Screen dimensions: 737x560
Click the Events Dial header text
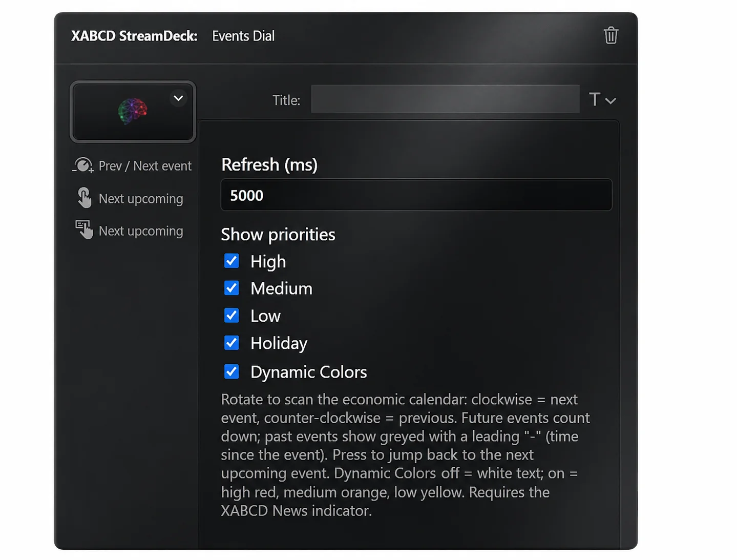click(243, 36)
